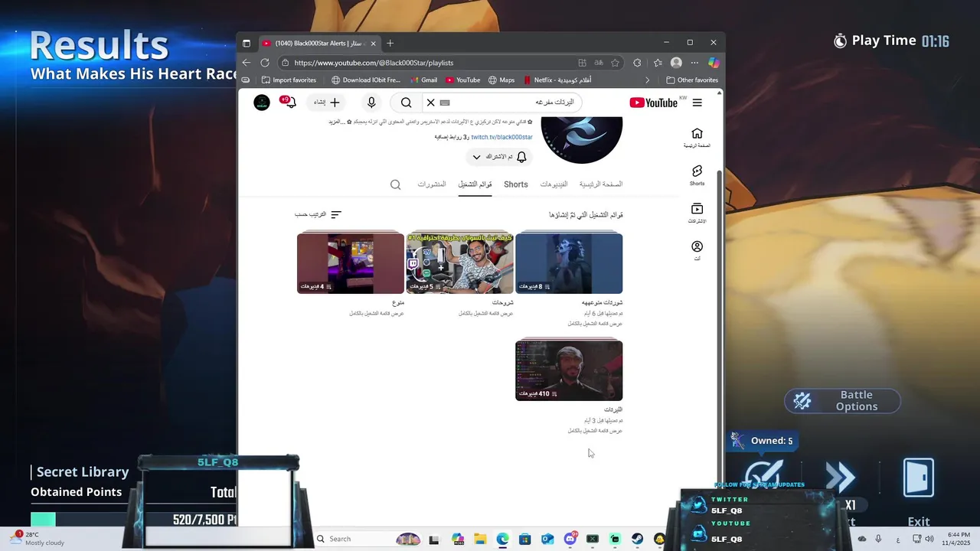Open the Maps bookmark
This screenshot has width=980, height=551.
click(501, 80)
